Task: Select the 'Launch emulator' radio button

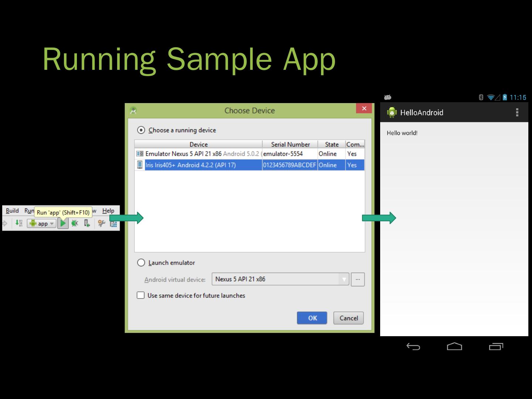Action: 141,263
